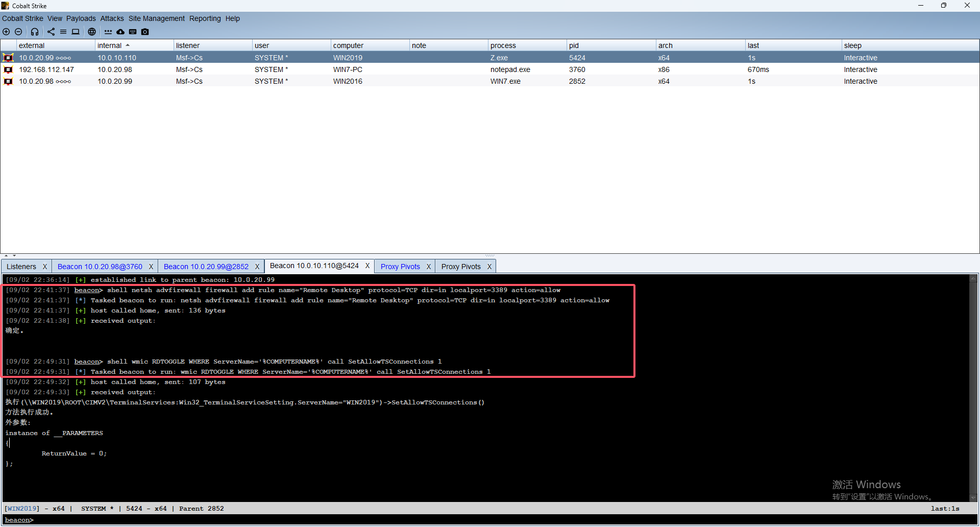This screenshot has width=980, height=527.
Task: Sort sessions by the computer column header
Action: pos(371,45)
